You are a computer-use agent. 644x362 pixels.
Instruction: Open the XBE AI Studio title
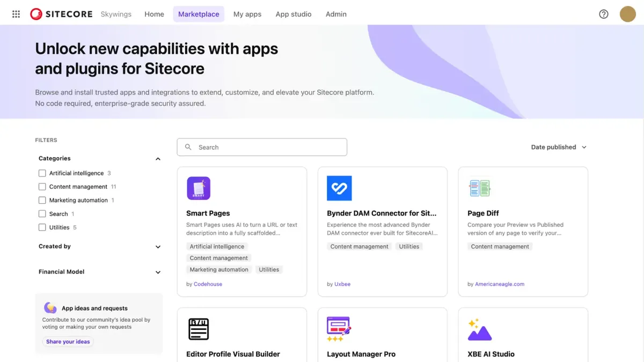click(x=491, y=354)
